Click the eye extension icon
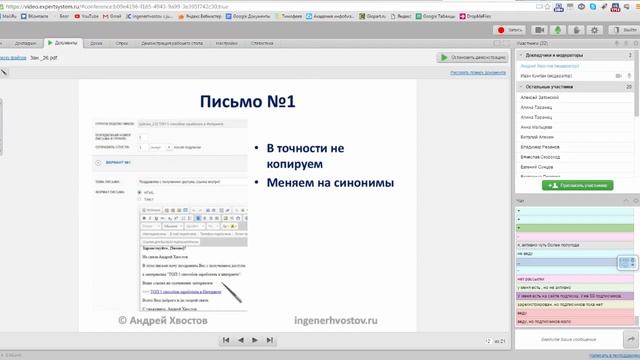This screenshot has width=640, height=360. pyautogui.click(x=582, y=7)
